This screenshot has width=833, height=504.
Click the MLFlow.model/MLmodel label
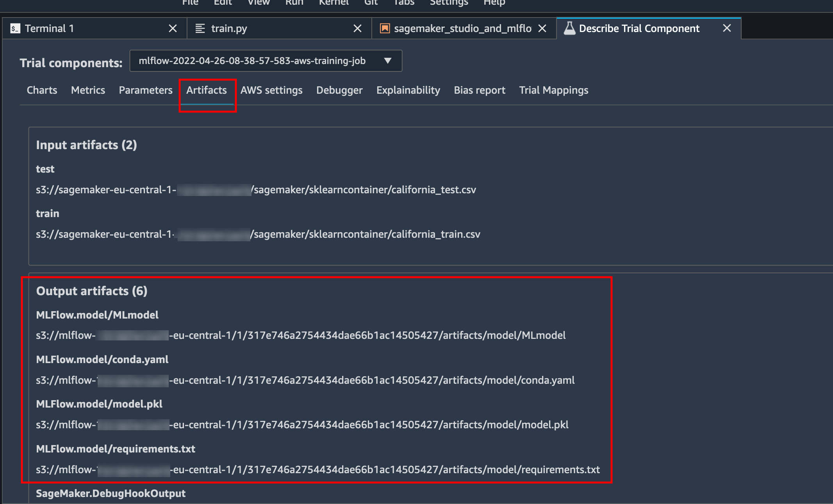(97, 315)
